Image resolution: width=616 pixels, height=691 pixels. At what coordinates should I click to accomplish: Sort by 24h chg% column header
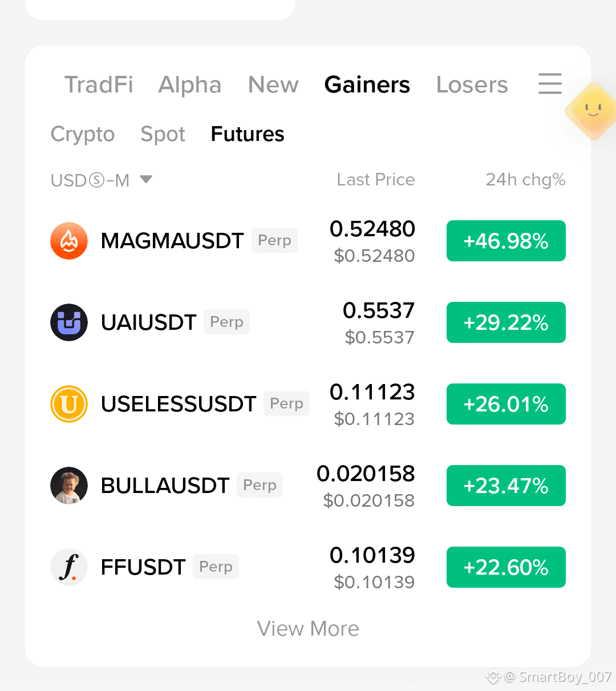pyautogui.click(x=525, y=180)
